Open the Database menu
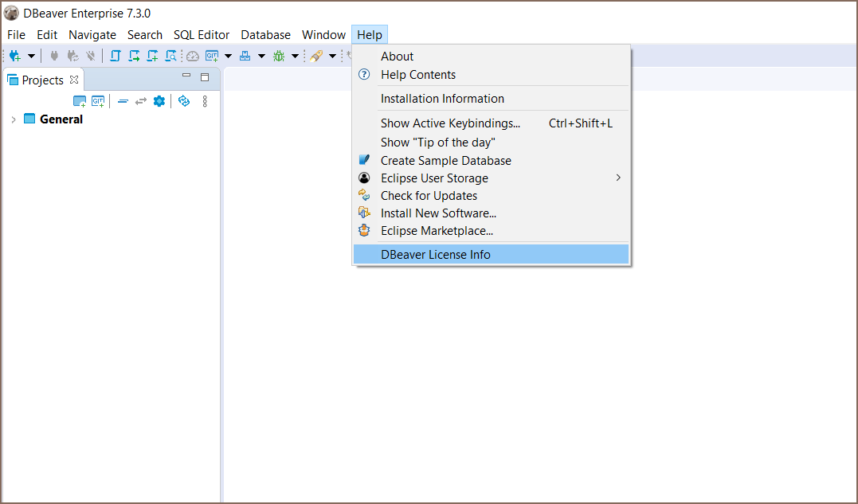Screen dimensions: 858x504 tap(265, 35)
